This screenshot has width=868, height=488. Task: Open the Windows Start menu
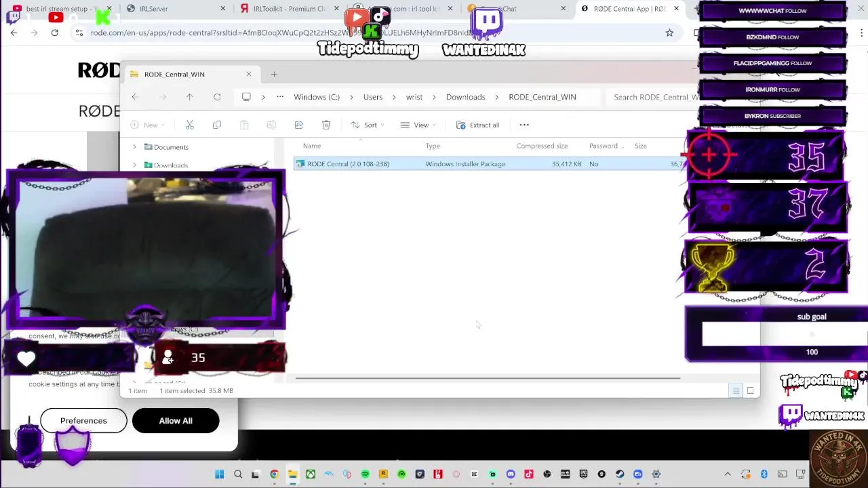(x=220, y=474)
